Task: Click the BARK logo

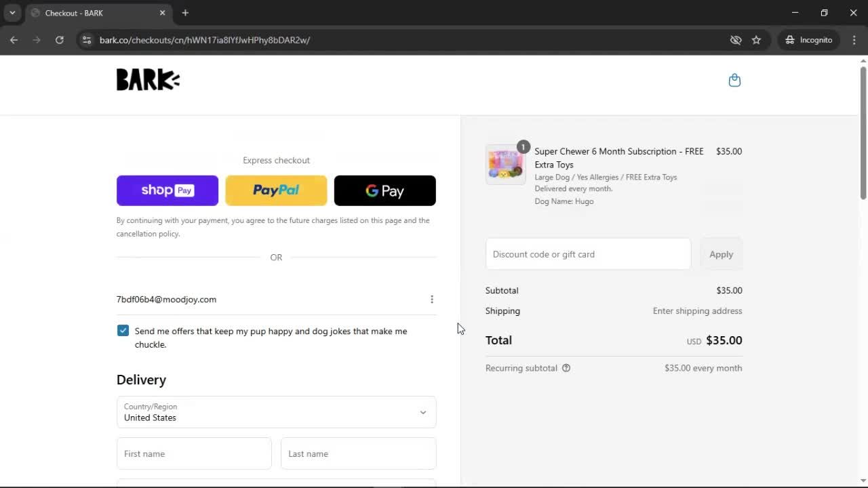Action: point(148,80)
